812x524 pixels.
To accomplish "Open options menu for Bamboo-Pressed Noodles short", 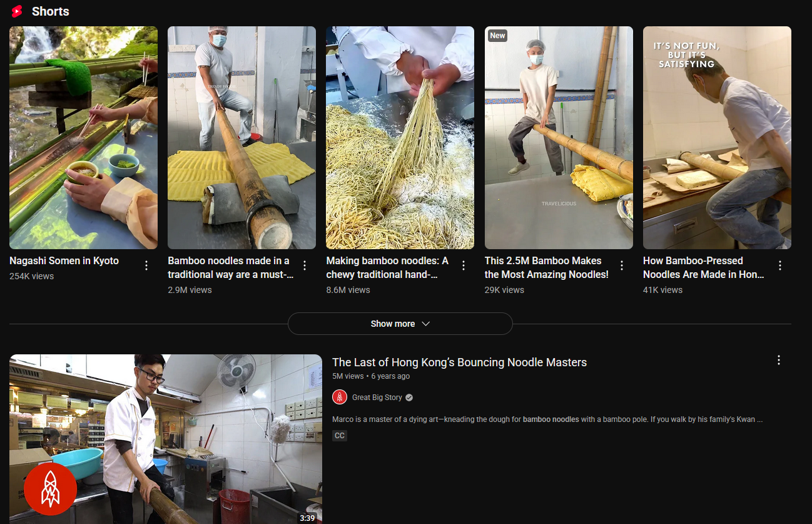I will (x=780, y=265).
